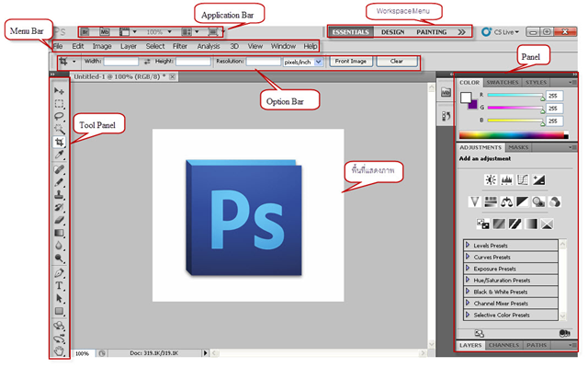The height and width of the screenshot is (368, 588).
Task: Select the Rectangular Marquee tool
Action: coord(59,104)
